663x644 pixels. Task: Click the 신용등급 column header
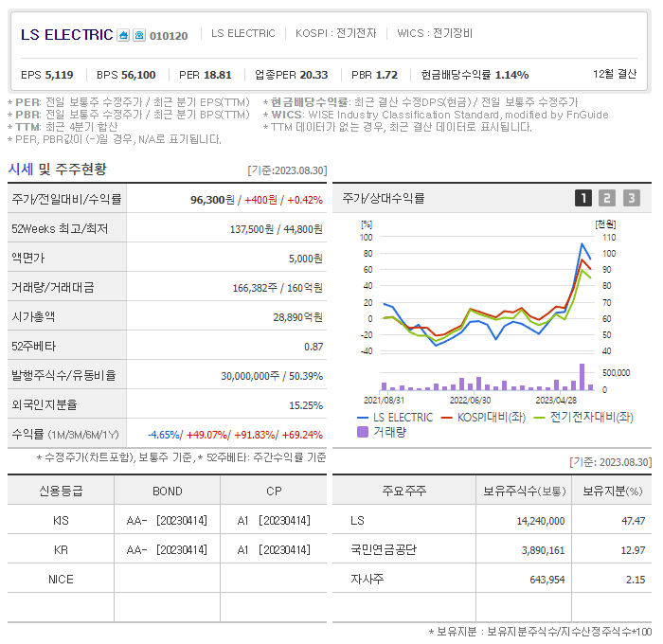tap(61, 491)
